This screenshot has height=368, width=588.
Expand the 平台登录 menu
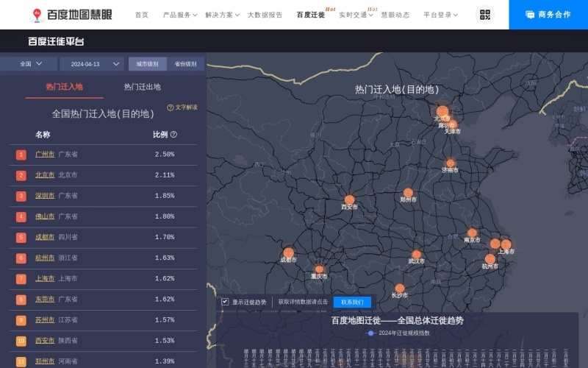pyautogui.click(x=440, y=15)
